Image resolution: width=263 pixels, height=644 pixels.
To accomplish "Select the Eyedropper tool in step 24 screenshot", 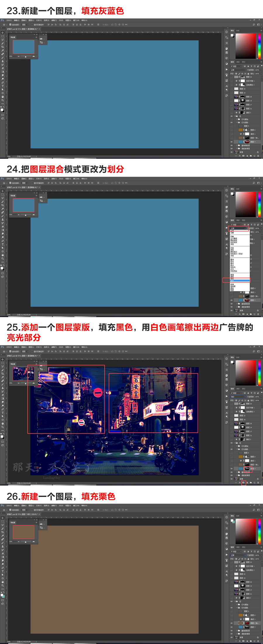I will click(x=3, y=209).
